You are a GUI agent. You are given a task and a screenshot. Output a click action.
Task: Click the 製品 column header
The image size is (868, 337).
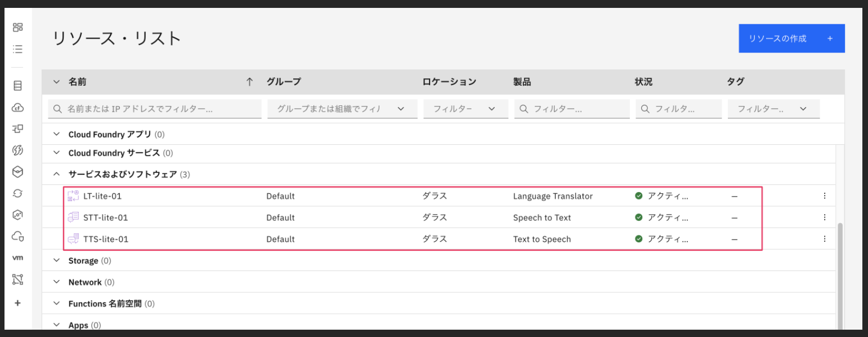tap(522, 82)
